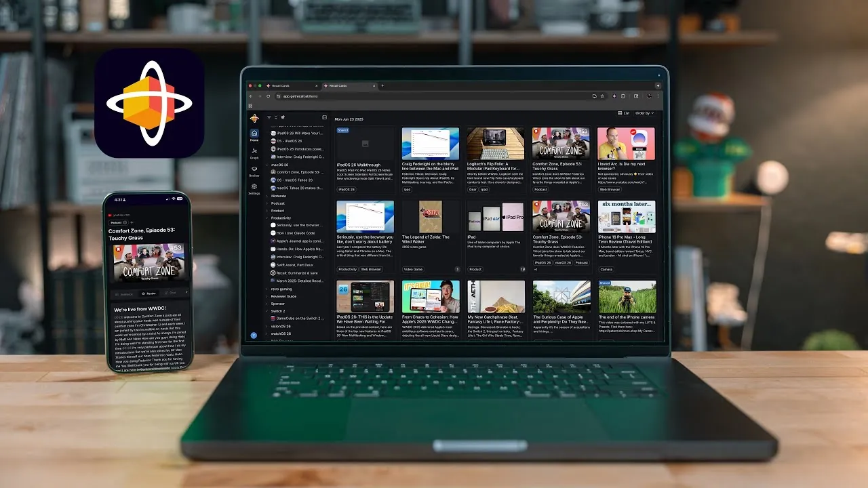Viewport: 868px width, 488px height.
Task: Open the browser side panel icon
Action: click(636, 96)
